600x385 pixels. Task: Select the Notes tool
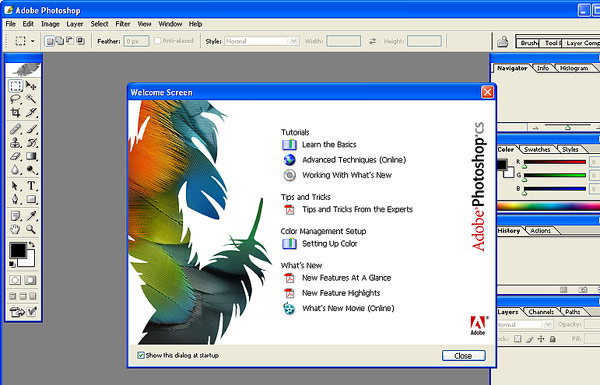coord(16,216)
